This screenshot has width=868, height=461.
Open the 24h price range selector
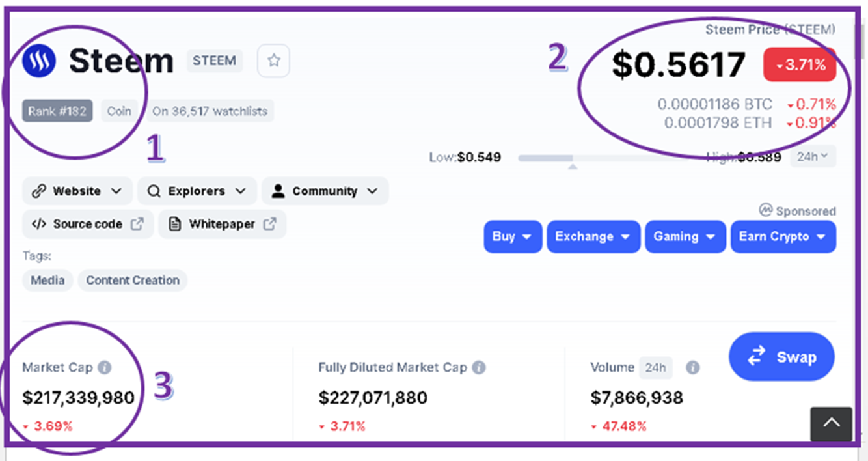[x=813, y=156]
